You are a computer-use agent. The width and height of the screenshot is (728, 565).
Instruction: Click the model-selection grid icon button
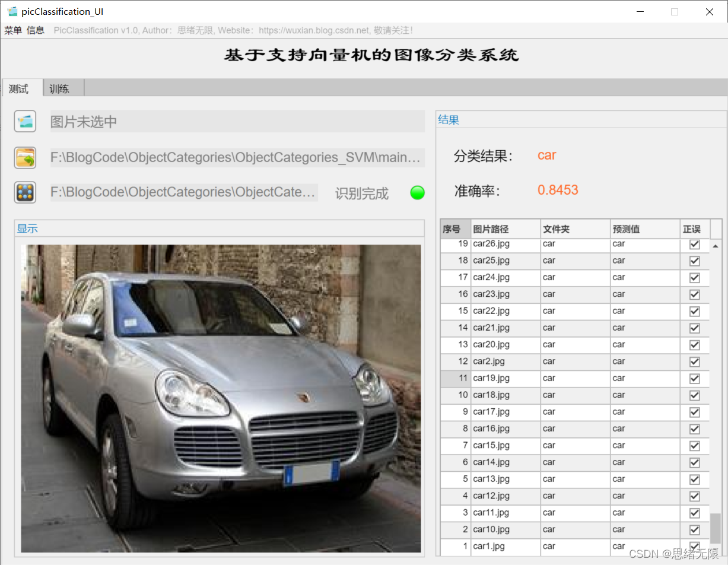[x=26, y=192]
